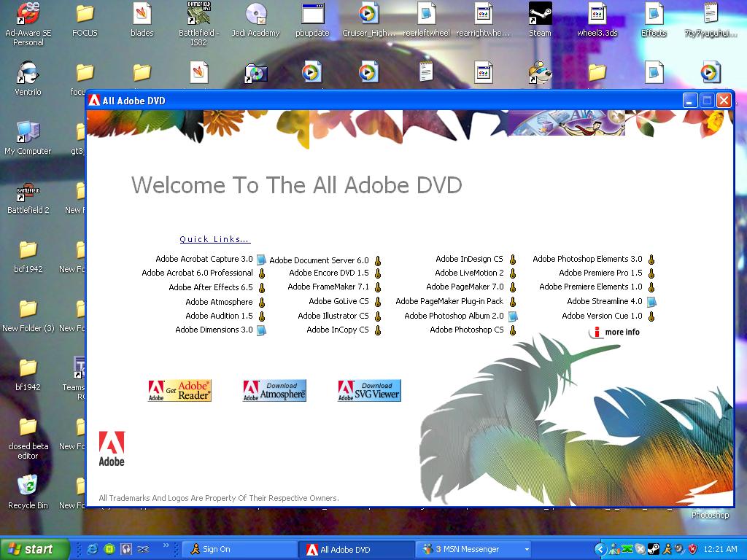The height and width of the screenshot is (560, 747).
Task: Select the bf1942 folder on the desktop
Action: point(28,374)
